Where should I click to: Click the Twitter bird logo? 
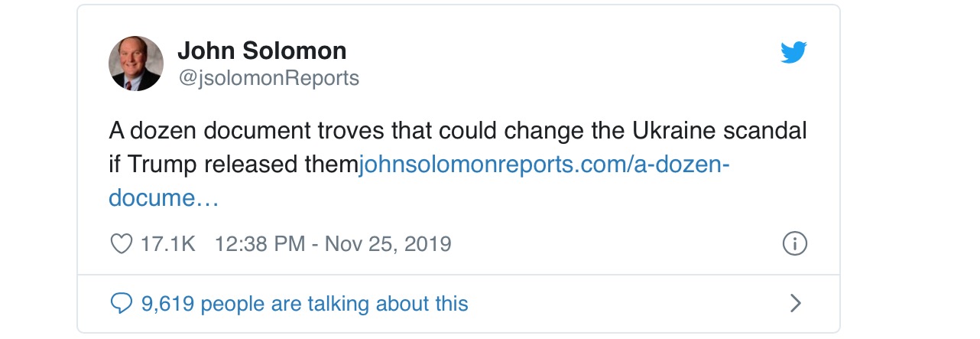pyautogui.click(x=793, y=54)
